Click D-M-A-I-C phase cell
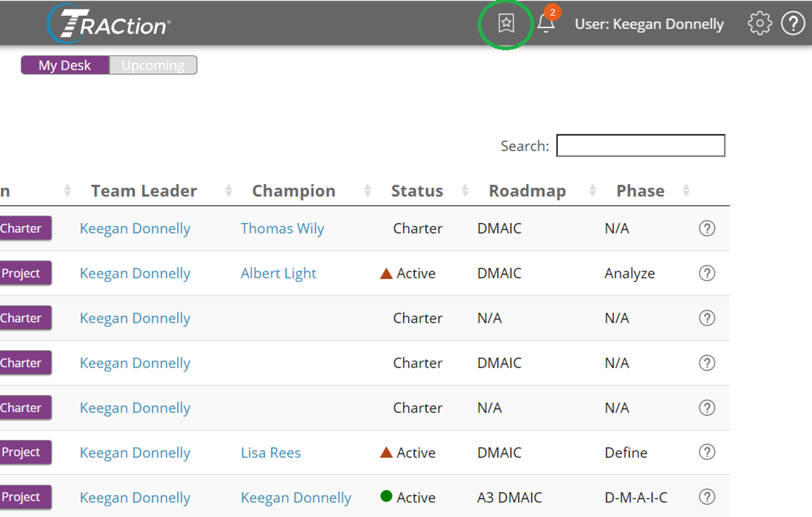812x517 pixels. point(636,497)
